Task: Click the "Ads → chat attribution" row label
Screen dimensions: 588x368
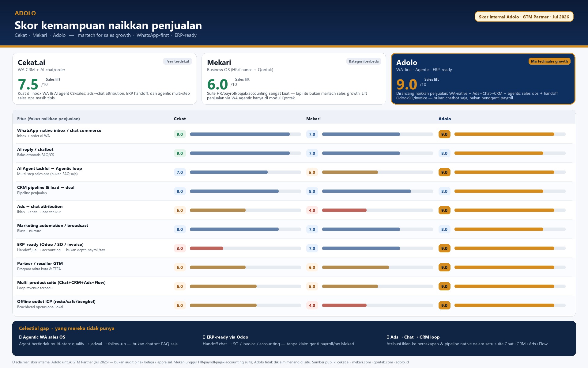Action: [x=40, y=206]
